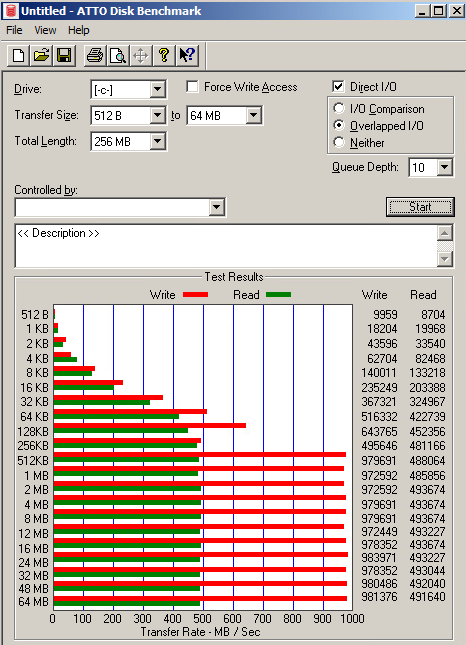
Task: Activate context help arrow-question icon
Action: coord(187,55)
